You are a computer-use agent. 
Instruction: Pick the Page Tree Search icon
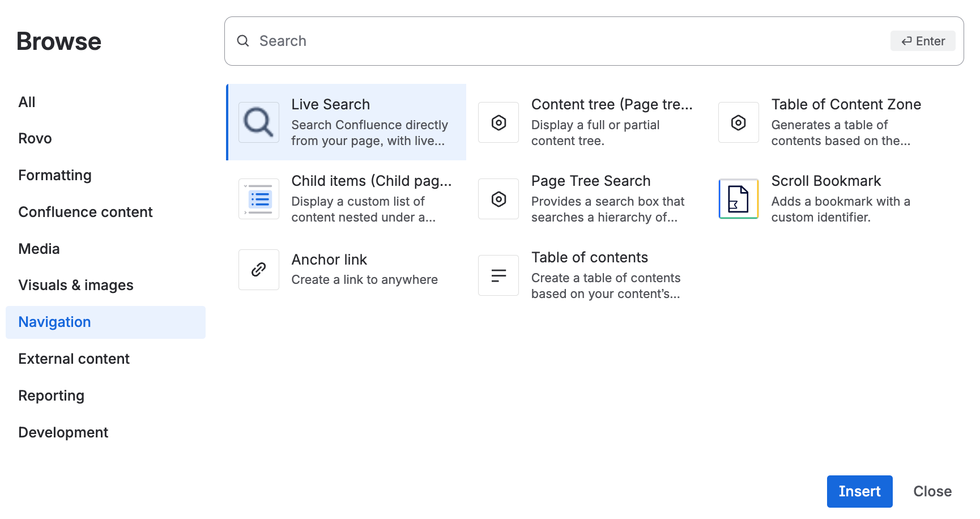tap(498, 199)
